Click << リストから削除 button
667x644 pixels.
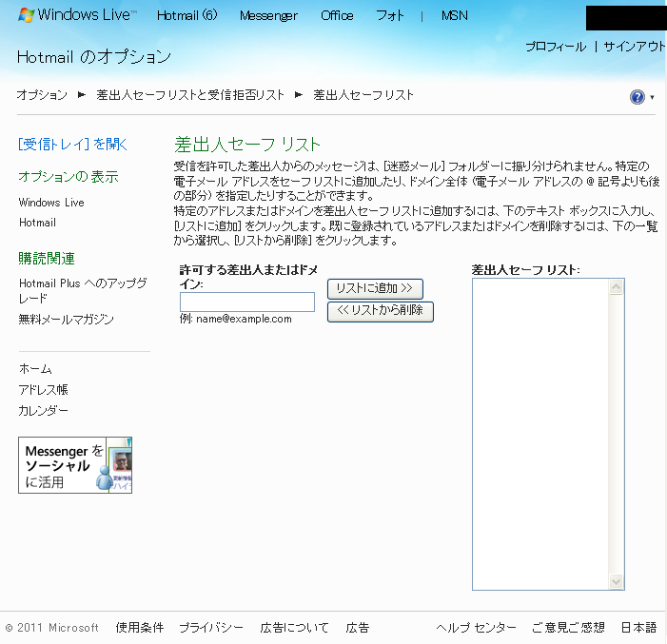pos(381,312)
